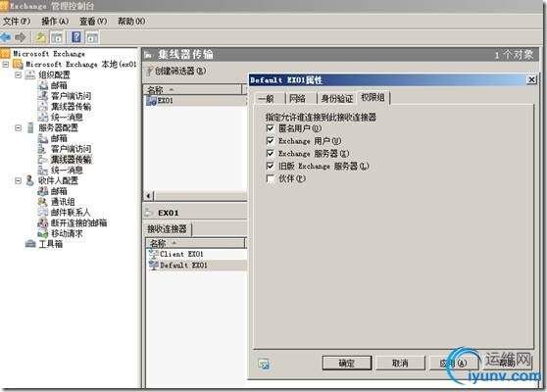Viewport: 547px width, 392px height.
Task: Click the EX01 server icon in list
Action: pyautogui.click(x=151, y=101)
